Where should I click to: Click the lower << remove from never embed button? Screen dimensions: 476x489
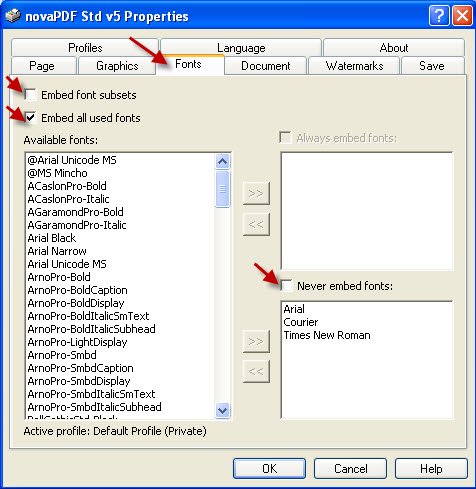256,371
